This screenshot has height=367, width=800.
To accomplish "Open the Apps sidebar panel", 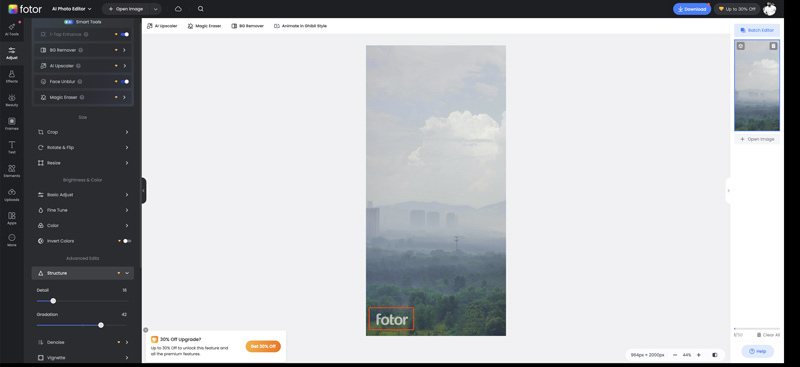I will (12, 218).
